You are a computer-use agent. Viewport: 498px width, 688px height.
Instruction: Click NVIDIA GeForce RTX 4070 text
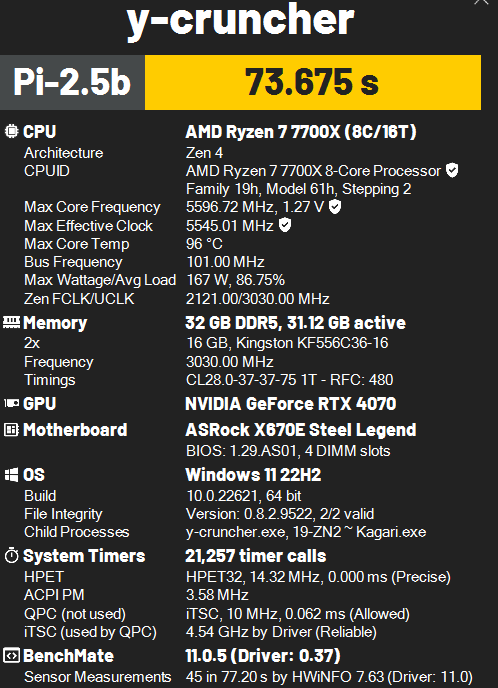point(290,403)
